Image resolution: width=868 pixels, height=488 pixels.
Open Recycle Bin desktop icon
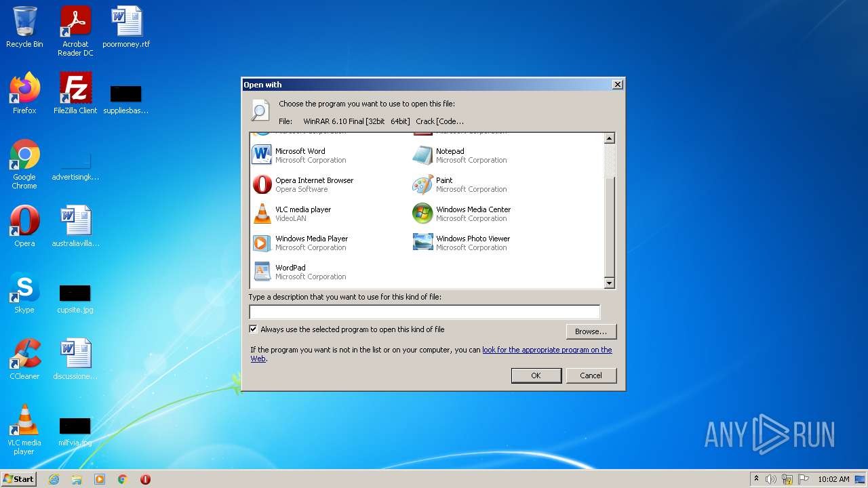(x=24, y=27)
